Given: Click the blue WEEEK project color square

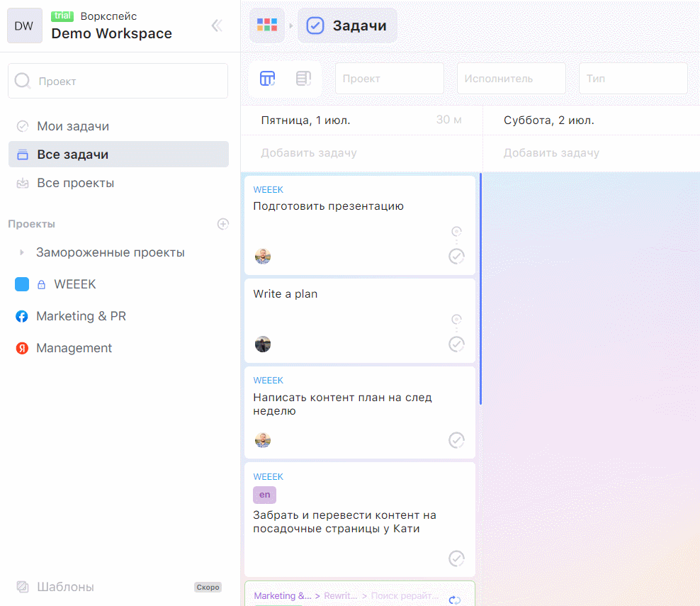Looking at the screenshot, I should point(22,284).
